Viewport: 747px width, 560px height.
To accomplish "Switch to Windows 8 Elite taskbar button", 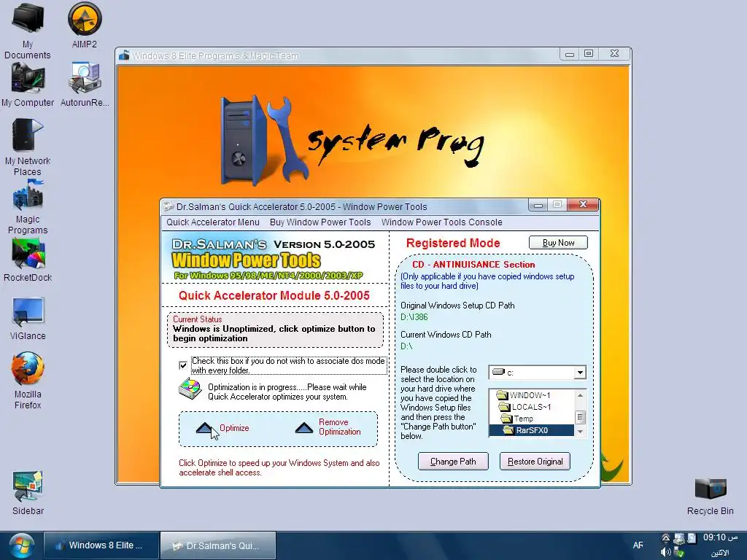I will 101,545.
